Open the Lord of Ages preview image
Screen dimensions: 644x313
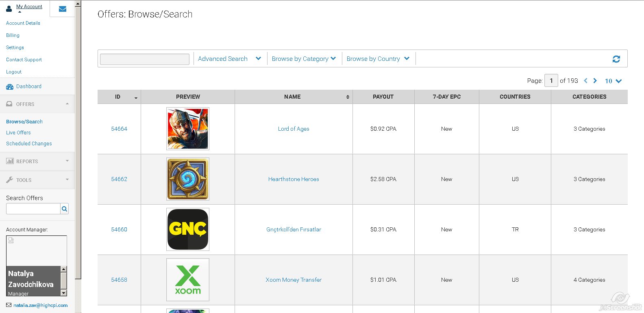pyautogui.click(x=188, y=129)
